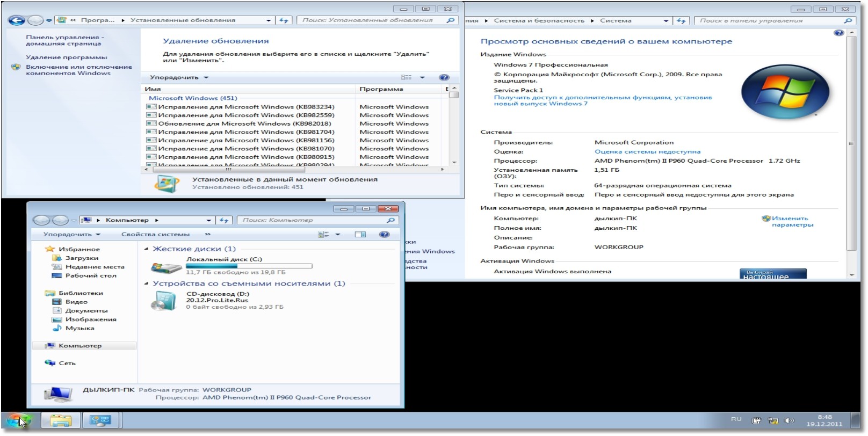Open Оценка системы недоступна link
This screenshot has height=436, width=868.
pyautogui.click(x=647, y=151)
